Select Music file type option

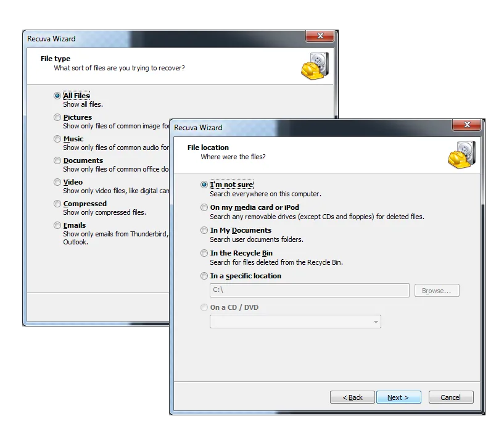point(57,139)
